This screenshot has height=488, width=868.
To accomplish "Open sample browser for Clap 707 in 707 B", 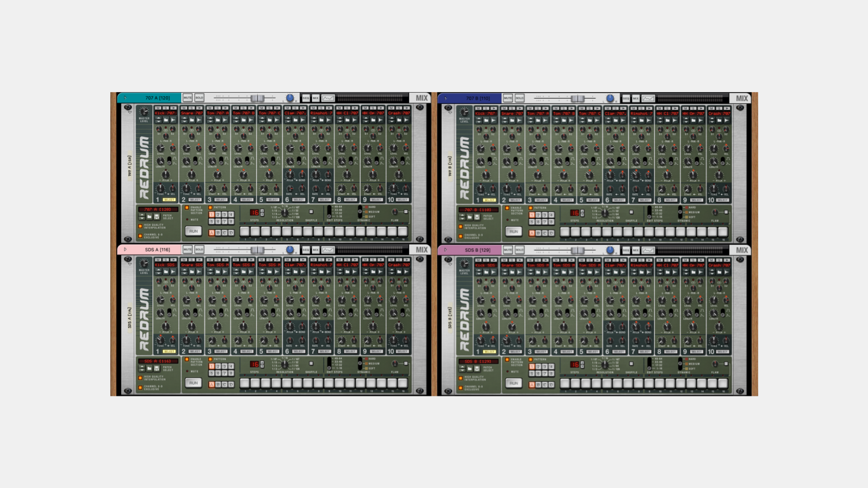I will point(616,121).
